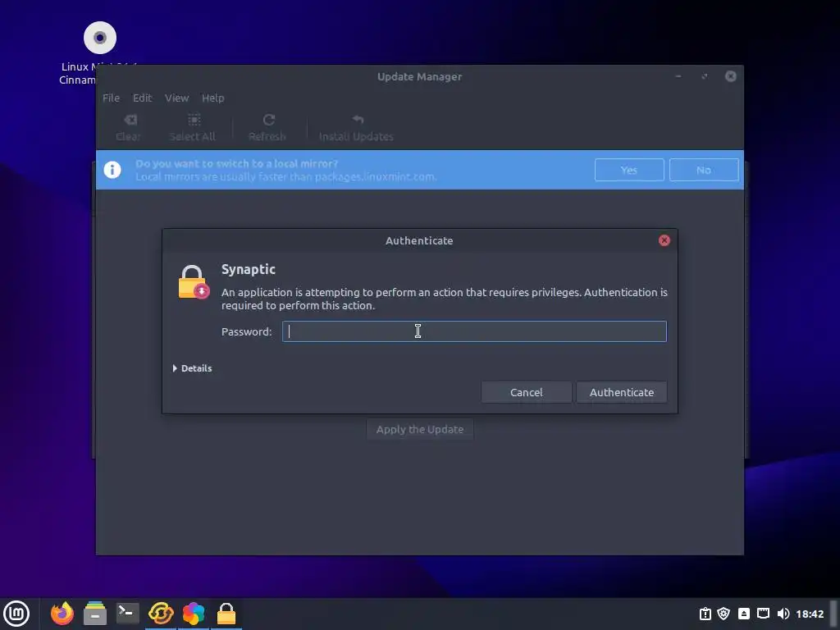Choose No on the local mirror prompt

pyautogui.click(x=703, y=170)
